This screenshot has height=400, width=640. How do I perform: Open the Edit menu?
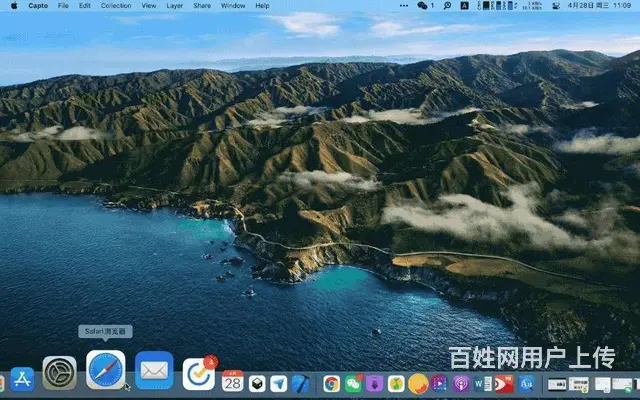tap(85, 6)
